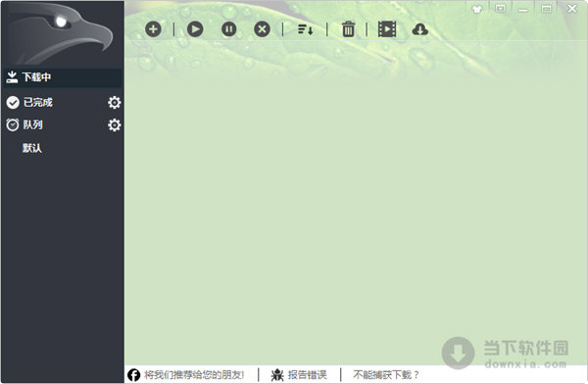Minimize the download manager window
The image size is (588, 384).
coord(523,10)
